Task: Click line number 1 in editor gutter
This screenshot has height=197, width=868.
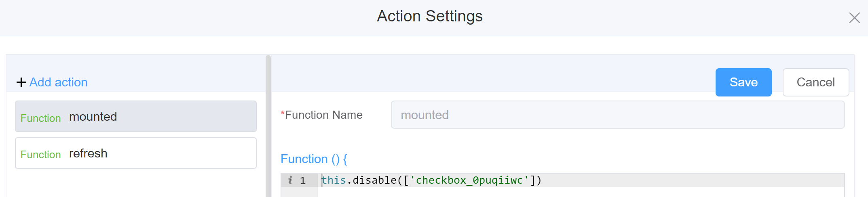Action: 303,180
